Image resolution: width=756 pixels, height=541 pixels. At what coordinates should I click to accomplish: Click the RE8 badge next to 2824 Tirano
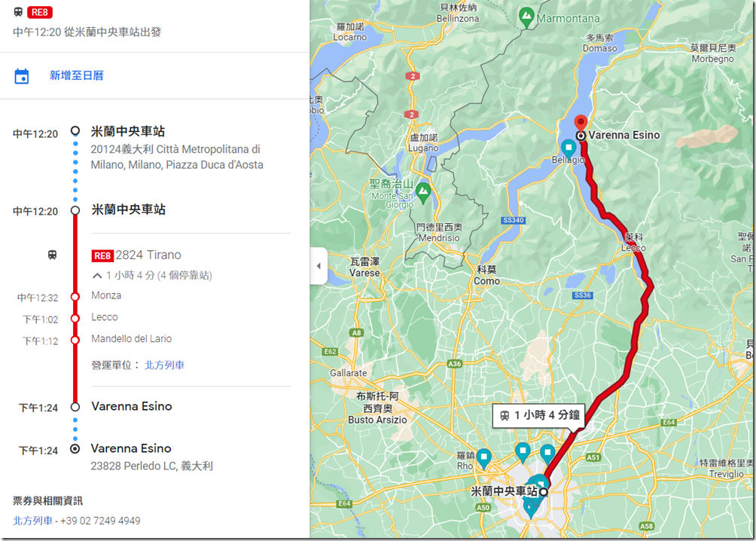pos(102,255)
